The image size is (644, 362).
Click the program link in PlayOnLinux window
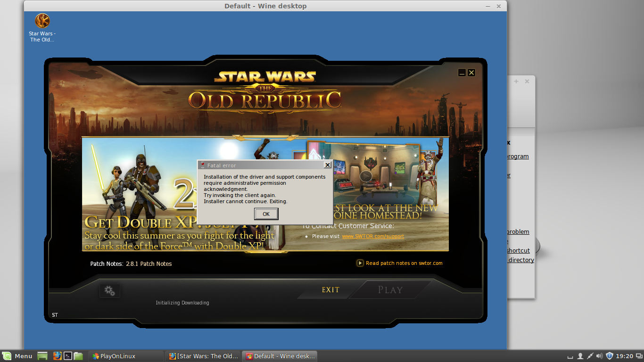pyautogui.click(x=518, y=156)
